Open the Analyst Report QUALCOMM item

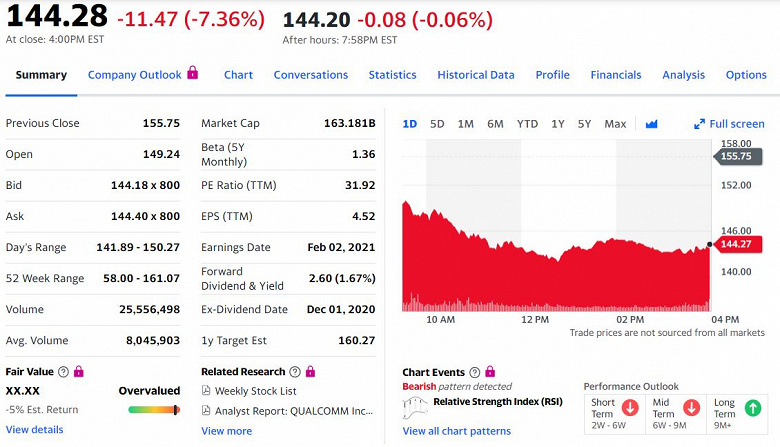(x=293, y=410)
